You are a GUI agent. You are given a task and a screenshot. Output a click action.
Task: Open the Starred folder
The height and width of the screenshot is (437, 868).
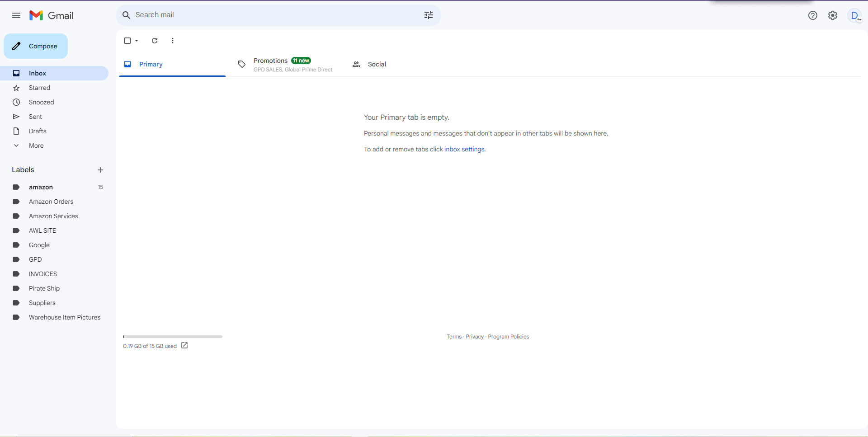coord(54,88)
